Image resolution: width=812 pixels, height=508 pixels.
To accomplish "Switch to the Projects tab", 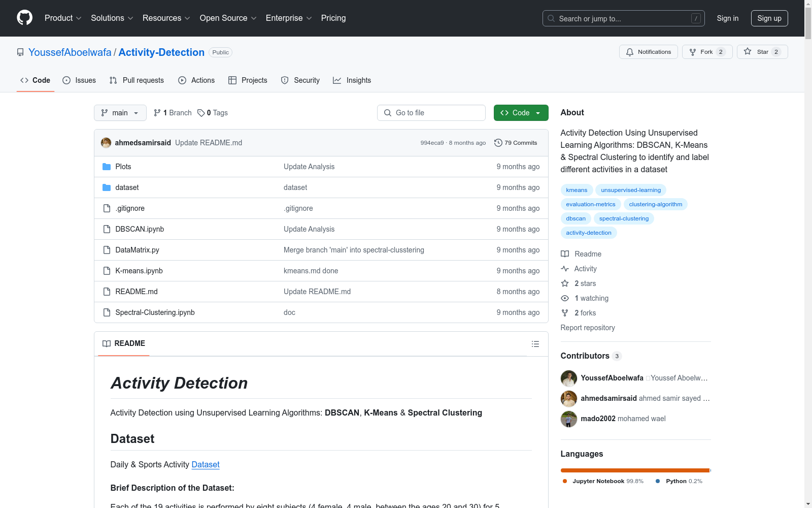I will (x=248, y=80).
